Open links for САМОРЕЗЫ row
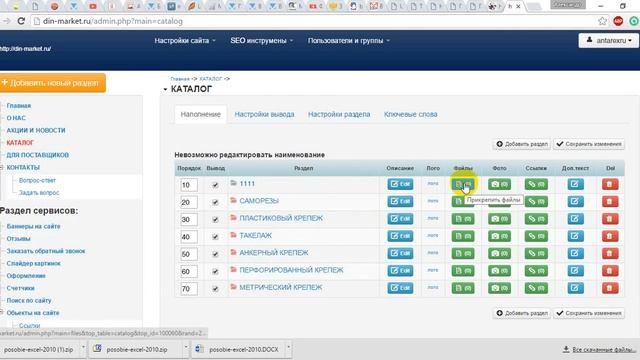Image resolution: width=640 pixels, height=360 pixels. 536,201
